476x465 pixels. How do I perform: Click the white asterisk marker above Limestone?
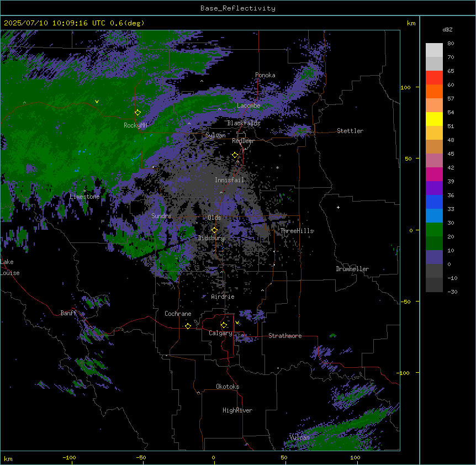pos(84,191)
